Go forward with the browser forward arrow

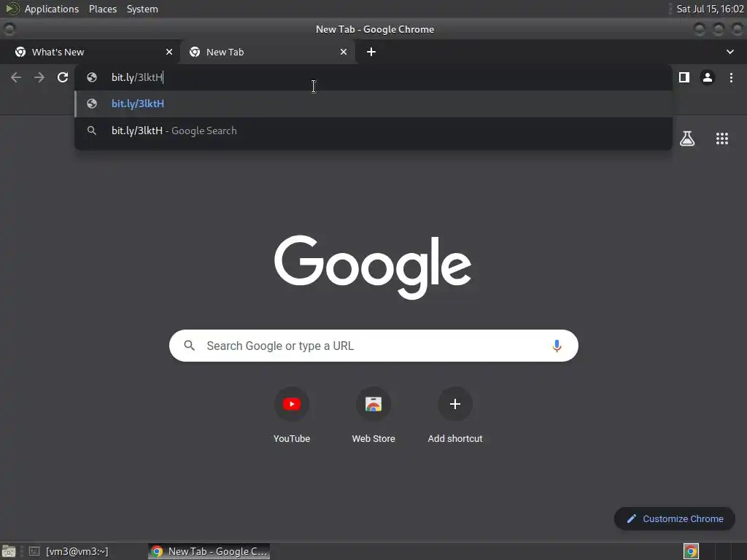click(39, 77)
